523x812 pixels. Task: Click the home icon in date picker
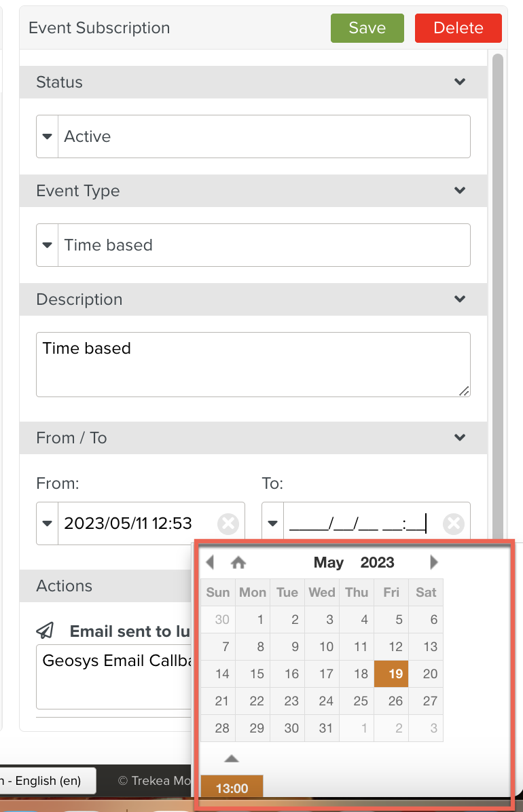pos(238,562)
